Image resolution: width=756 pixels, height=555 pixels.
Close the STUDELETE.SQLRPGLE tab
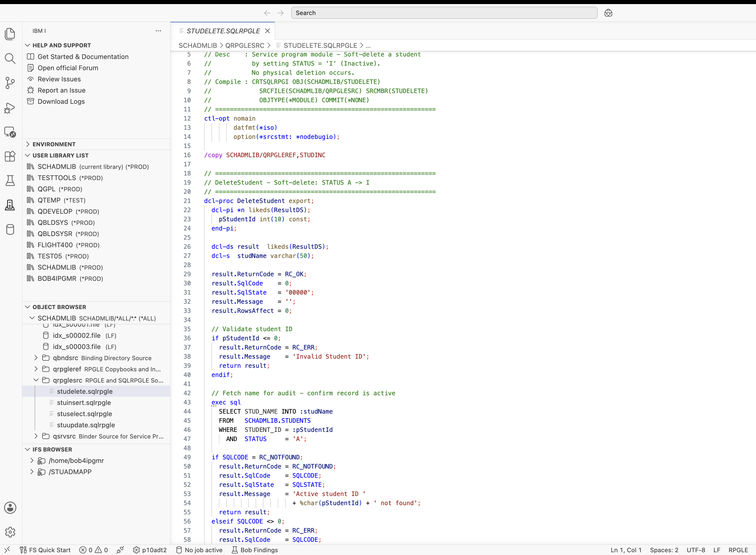coord(268,31)
